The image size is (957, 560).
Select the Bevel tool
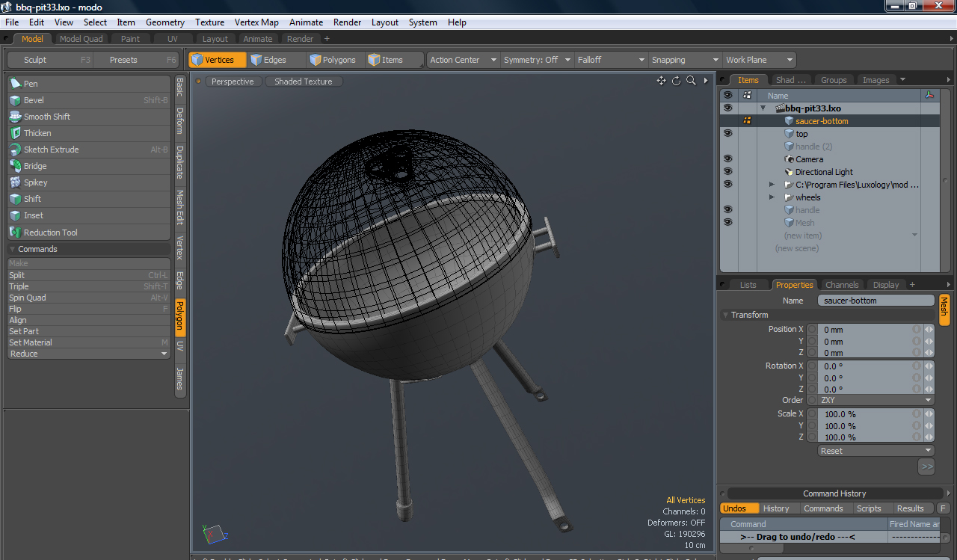tap(89, 100)
